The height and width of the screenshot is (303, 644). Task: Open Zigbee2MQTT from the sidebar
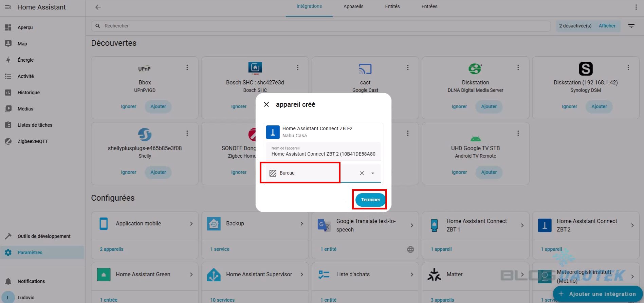[33, 141]
